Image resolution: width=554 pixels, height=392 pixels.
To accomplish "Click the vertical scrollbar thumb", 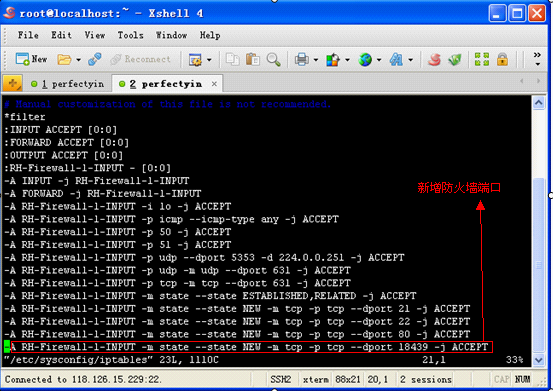I will point(538,265).
